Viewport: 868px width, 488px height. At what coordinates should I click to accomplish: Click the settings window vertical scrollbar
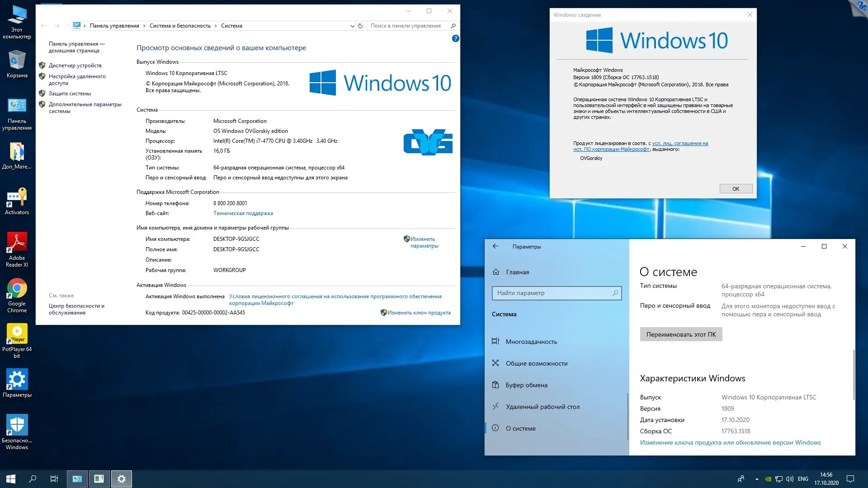click(x=854, y=375)
